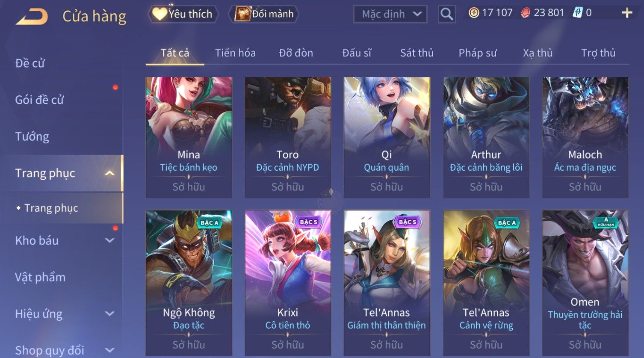Select the Mina Tiệc bánh kẹo skin card
Screen dimensions: 644x358
[189, 137]
